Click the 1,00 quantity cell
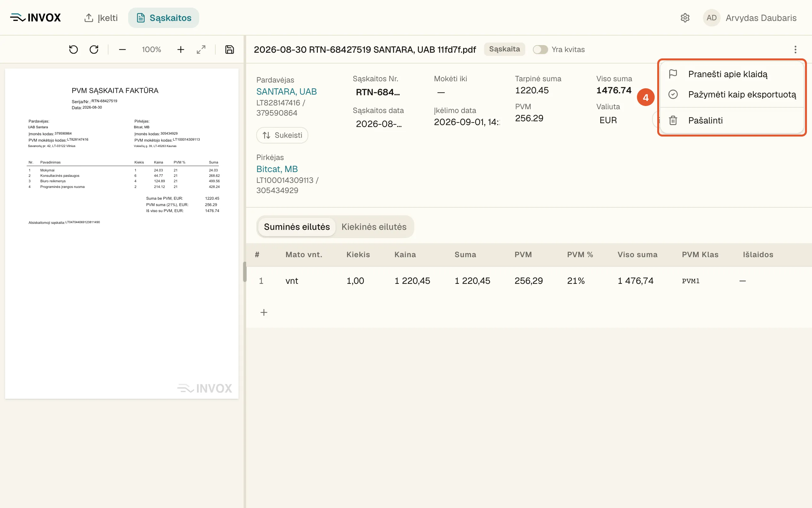 coord(355,281)
